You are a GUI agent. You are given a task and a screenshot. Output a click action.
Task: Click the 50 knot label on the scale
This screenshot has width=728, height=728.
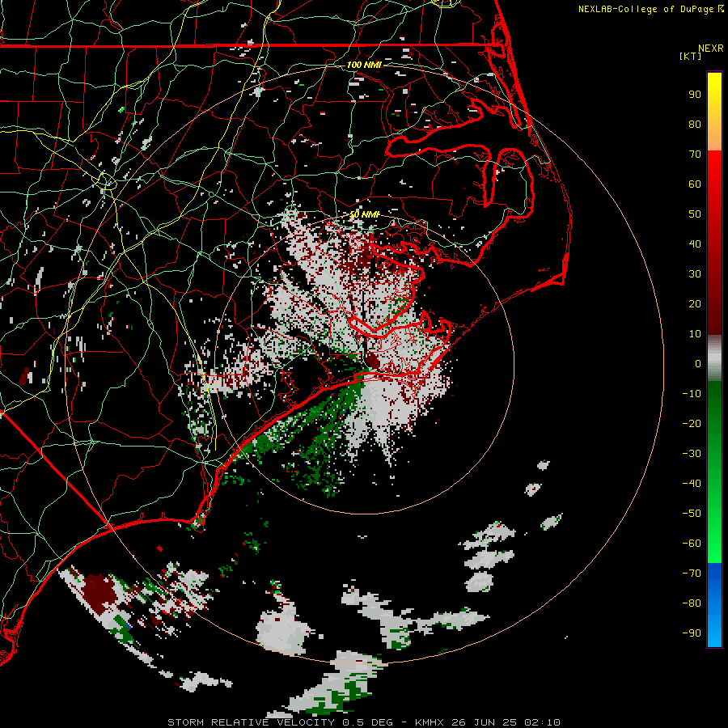695,214
